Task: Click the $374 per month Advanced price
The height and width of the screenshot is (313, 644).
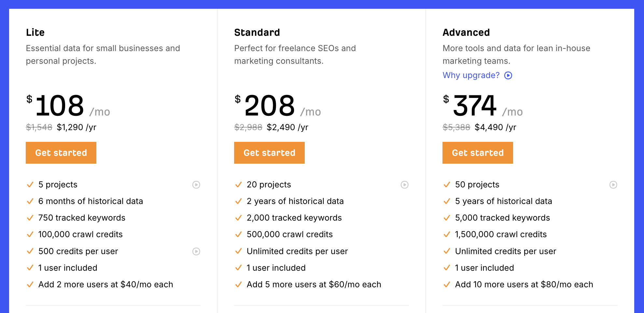Action: (x=475, y=106)
